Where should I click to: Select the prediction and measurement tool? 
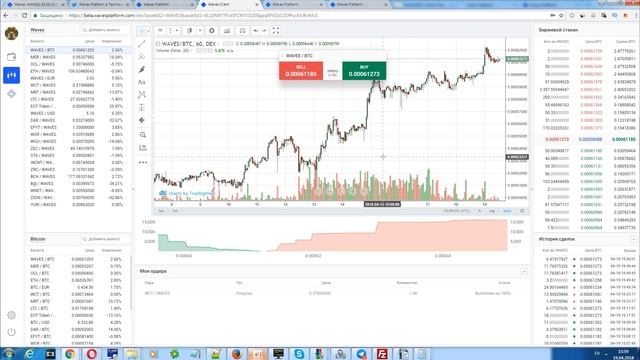point(142,107)
